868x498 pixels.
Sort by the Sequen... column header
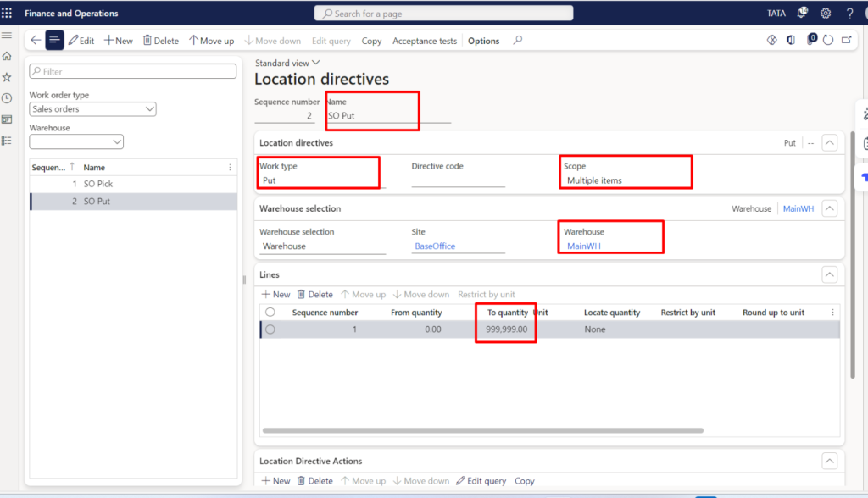pos(48,167)
